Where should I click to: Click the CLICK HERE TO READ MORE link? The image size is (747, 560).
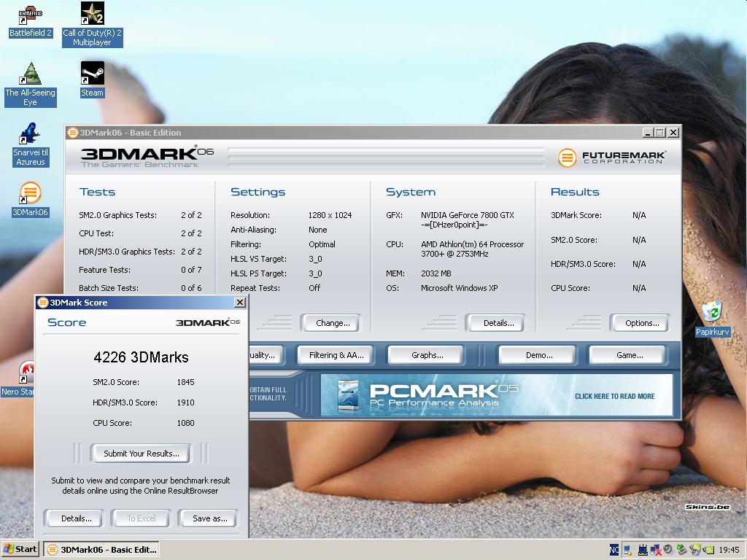tap(614, 396)
